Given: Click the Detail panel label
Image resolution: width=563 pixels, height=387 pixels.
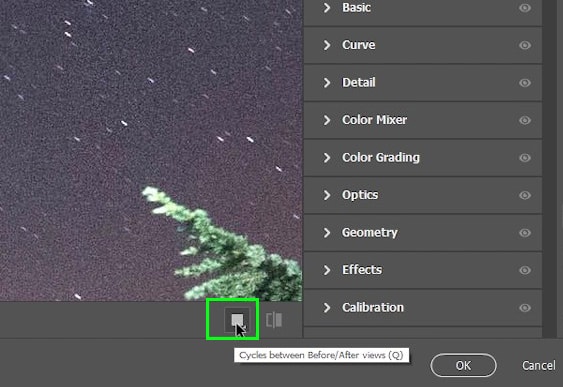Looking at the screenshot, I should pyautogui.click(x=359, y=83).
